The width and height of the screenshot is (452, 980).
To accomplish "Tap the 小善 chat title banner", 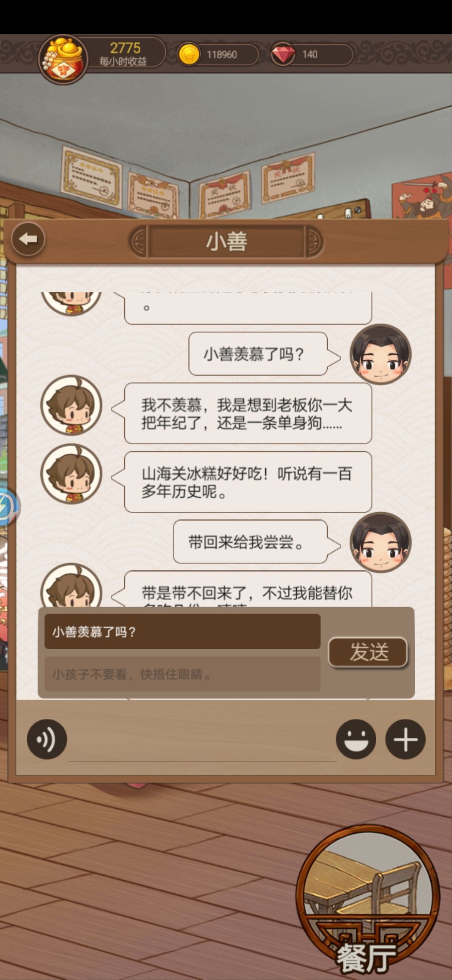I will (x=226, y=242).
